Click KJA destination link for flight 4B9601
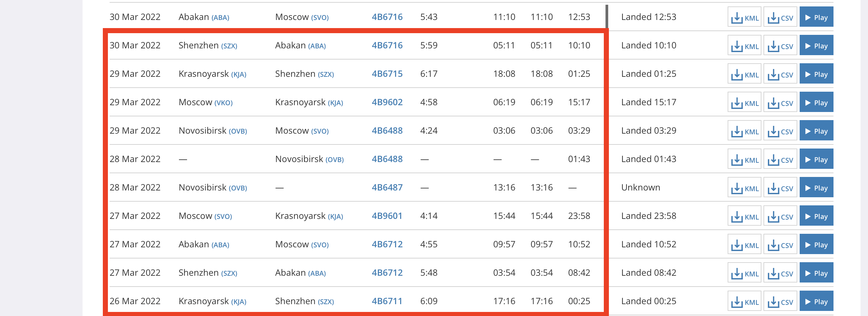This screenshot has height=316, width=868. tap(335, 217)
